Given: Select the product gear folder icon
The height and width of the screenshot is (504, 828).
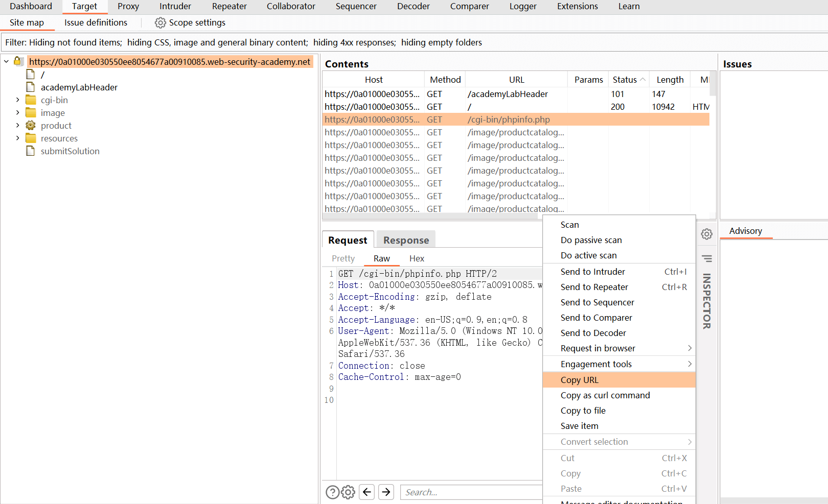Looking at the screenshot, I should point(31,126).
